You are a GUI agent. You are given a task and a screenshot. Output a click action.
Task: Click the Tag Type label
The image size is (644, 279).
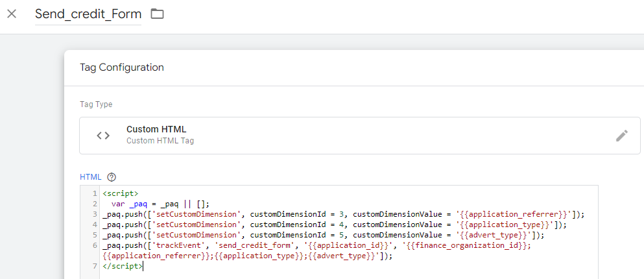(x=96, y=104)
